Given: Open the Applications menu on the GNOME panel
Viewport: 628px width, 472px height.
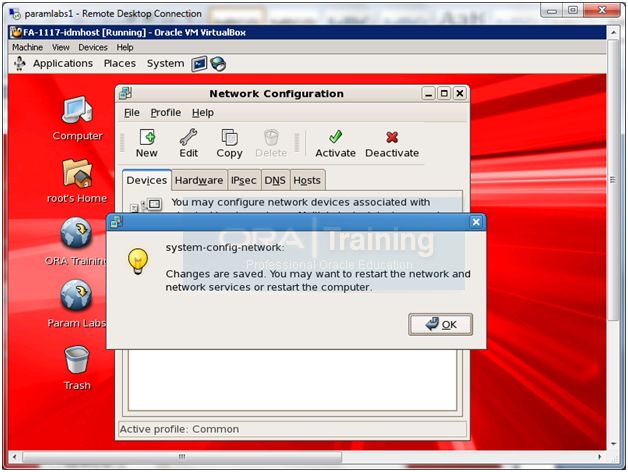Looking at the screenshot, I should click(x=63, y=63).
